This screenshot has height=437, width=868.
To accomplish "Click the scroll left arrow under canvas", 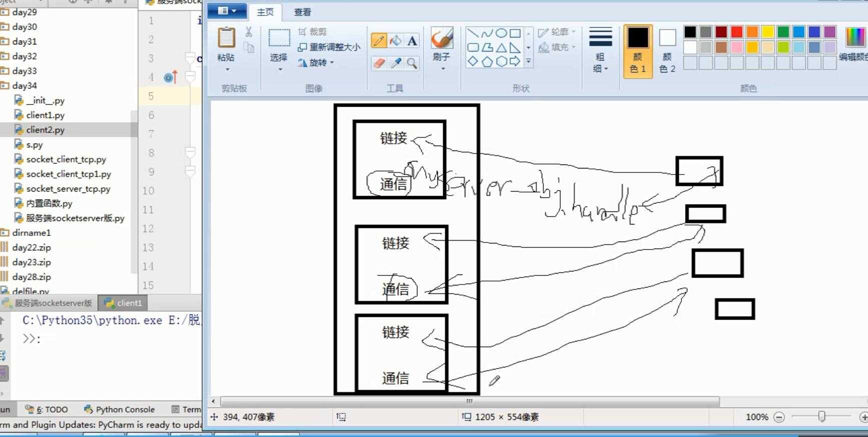I will (x=214, y=401).
